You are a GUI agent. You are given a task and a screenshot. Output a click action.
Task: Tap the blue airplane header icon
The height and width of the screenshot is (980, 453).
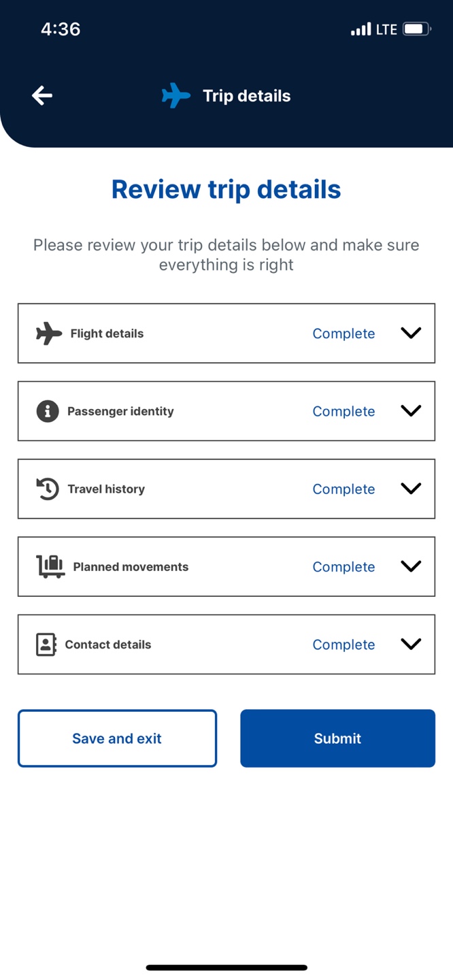click(x=176, y=95)
